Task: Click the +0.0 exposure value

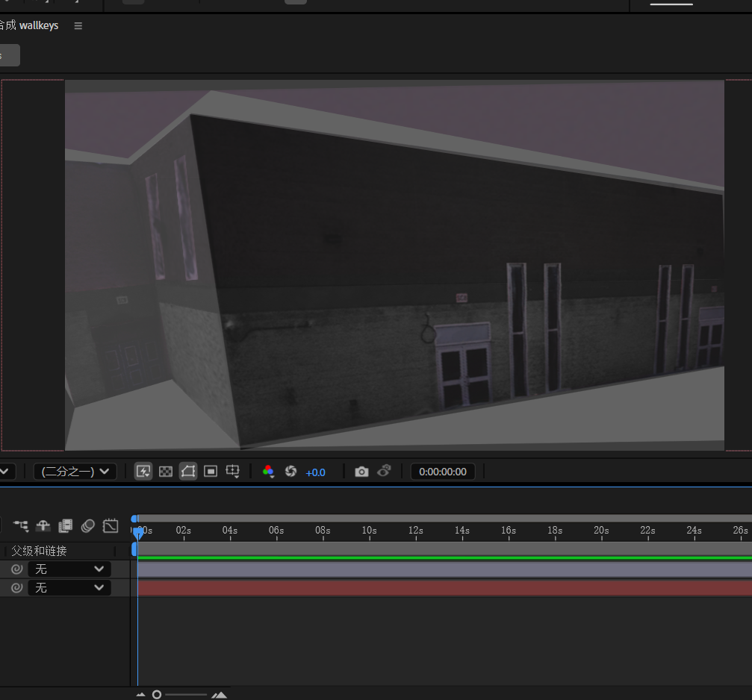Action: point(316,472)
